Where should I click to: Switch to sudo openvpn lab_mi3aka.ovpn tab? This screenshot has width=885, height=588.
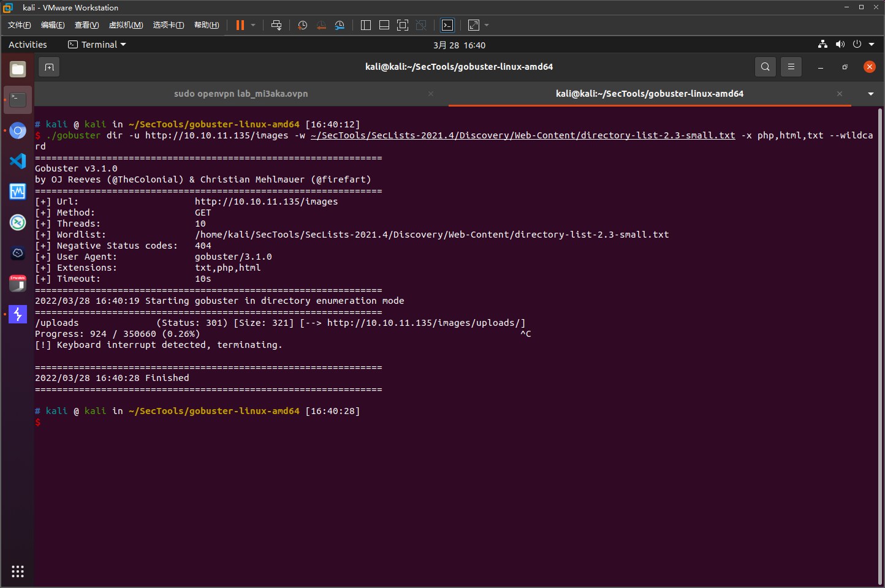pyautogui.click(x=241, y=94)
